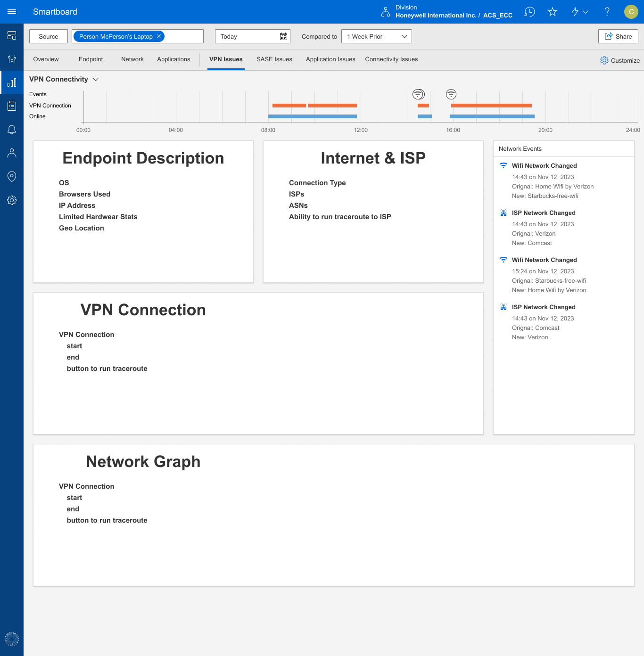Switch to the SASE Issues tab

pos(274,59)
